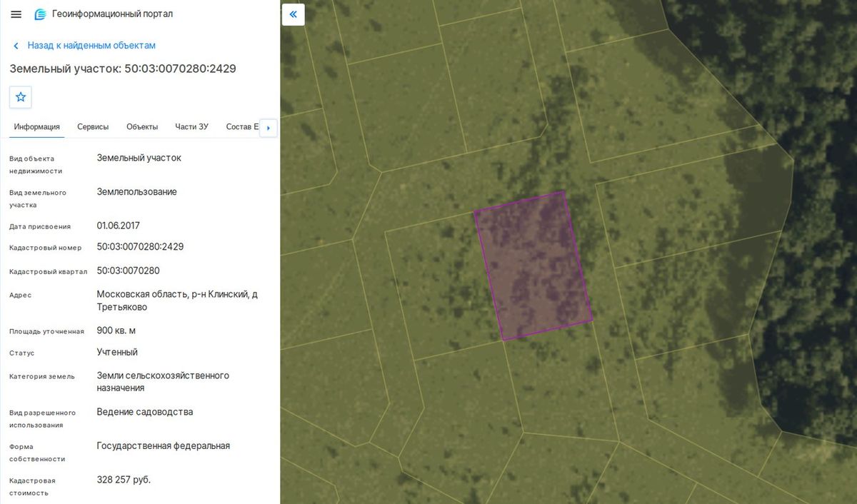
Task: Click heading Земельный участок: 50:03:0070280:2429
Action: point(123,69)
